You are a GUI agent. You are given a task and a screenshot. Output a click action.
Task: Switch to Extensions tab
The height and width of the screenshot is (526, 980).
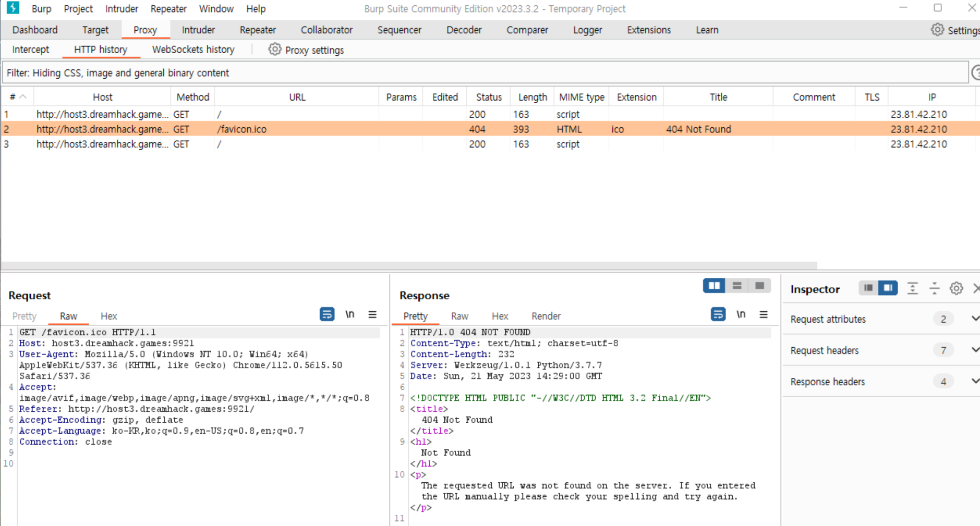pos(649,30)
